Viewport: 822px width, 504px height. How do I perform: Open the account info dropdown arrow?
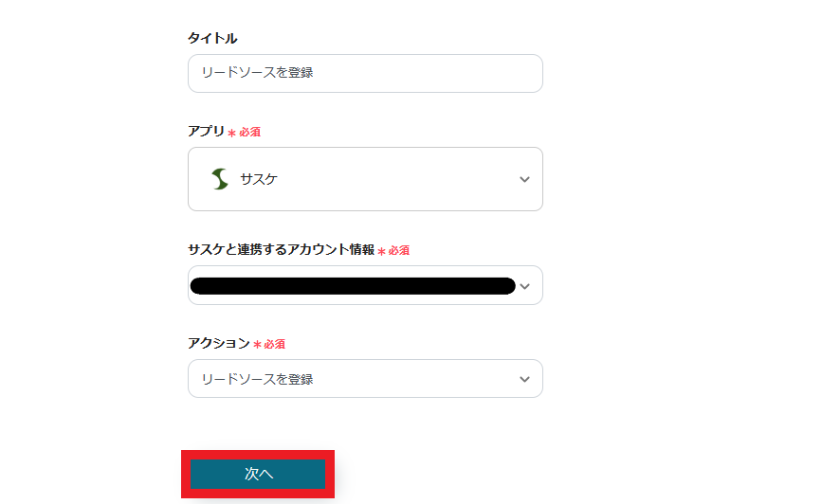tap(524, 285)
